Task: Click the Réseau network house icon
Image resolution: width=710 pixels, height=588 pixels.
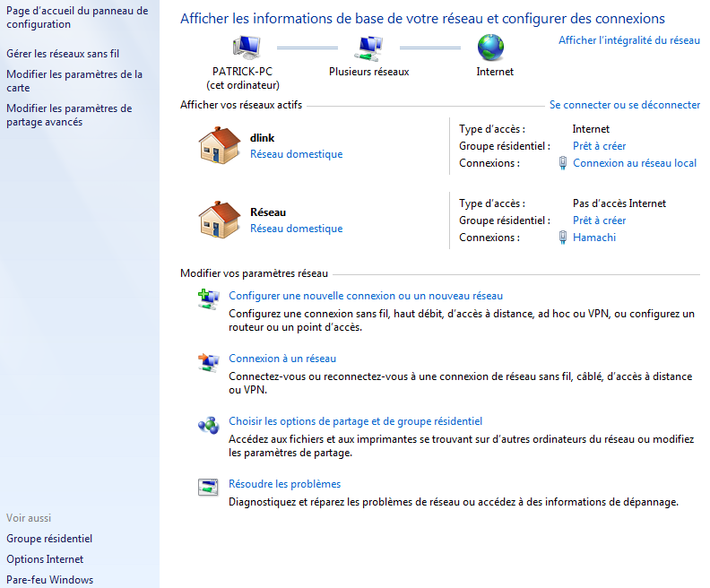Action: tap(220, 220)
